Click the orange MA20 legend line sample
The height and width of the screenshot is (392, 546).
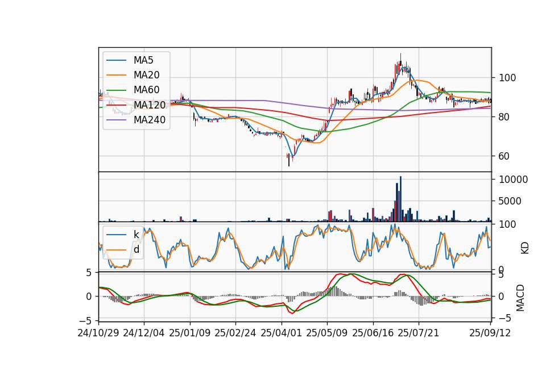click(x=116, y=75)
